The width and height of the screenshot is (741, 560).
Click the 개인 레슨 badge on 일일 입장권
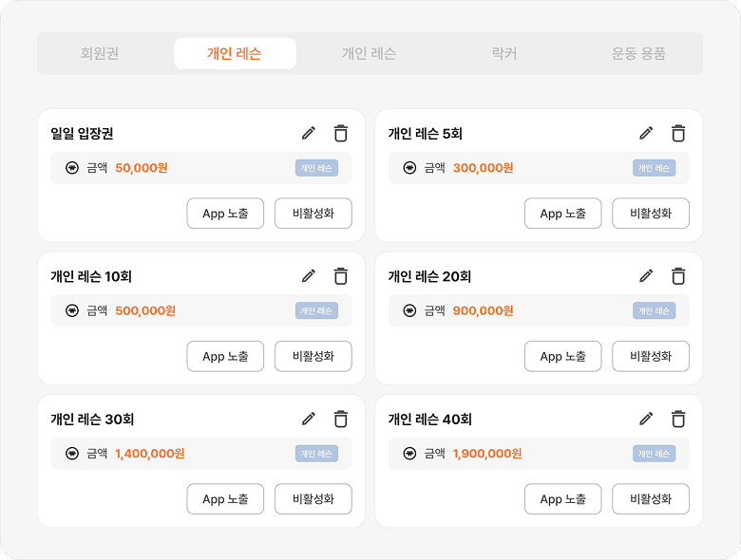click(x=316, y=168)
